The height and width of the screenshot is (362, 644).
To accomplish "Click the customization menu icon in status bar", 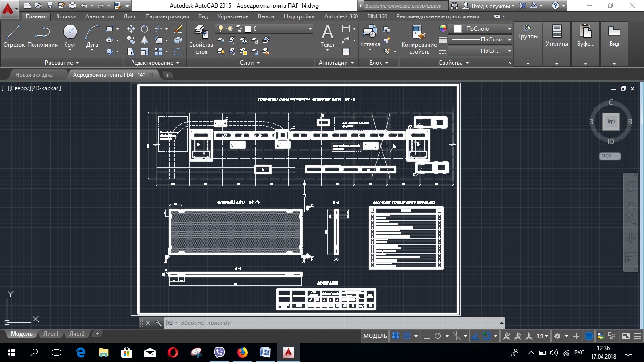I will click(x=639, y=336).
